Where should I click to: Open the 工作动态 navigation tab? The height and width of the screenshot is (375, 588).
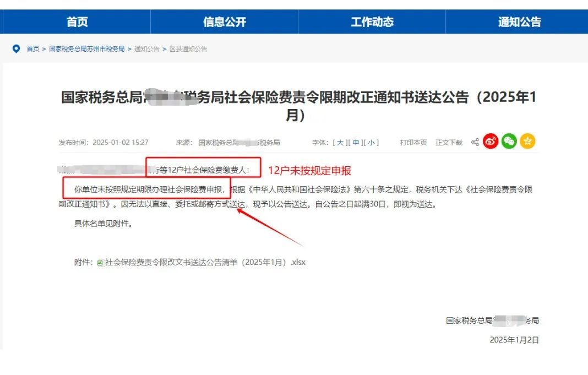[372, 22]
